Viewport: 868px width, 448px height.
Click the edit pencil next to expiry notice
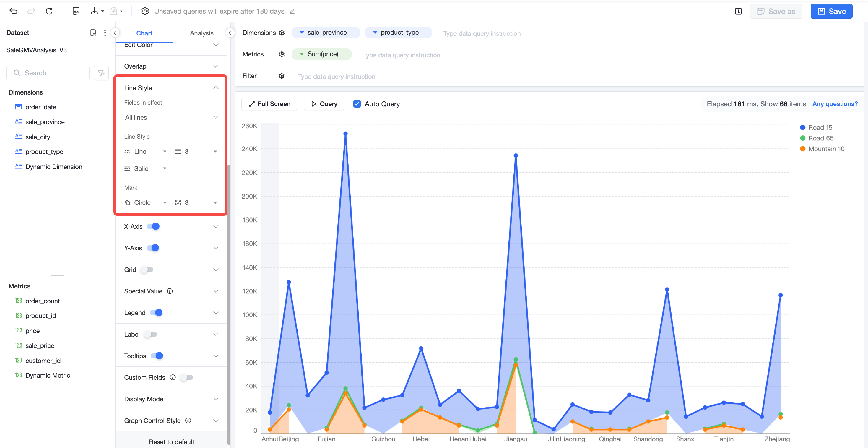[292, 11]
